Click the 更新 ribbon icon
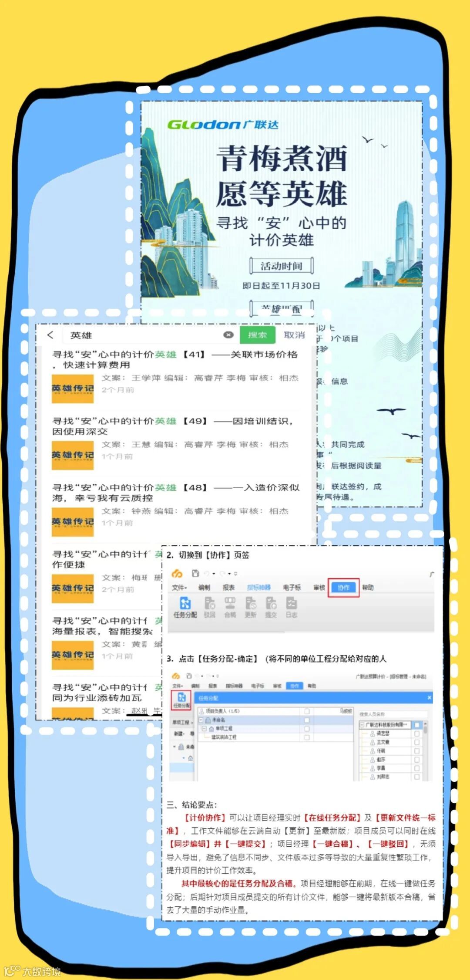 [251, 607]
